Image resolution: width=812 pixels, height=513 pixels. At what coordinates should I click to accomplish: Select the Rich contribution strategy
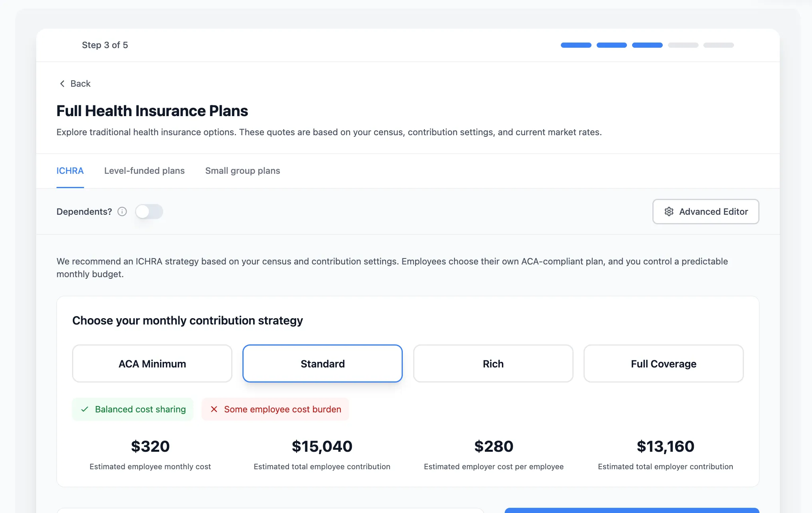pos(493,363)
